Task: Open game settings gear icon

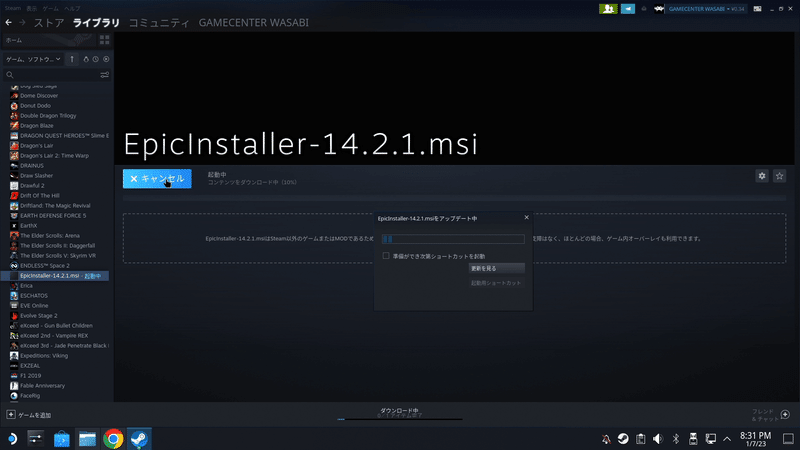Action: pyautogui.click(x=762, y=176)
